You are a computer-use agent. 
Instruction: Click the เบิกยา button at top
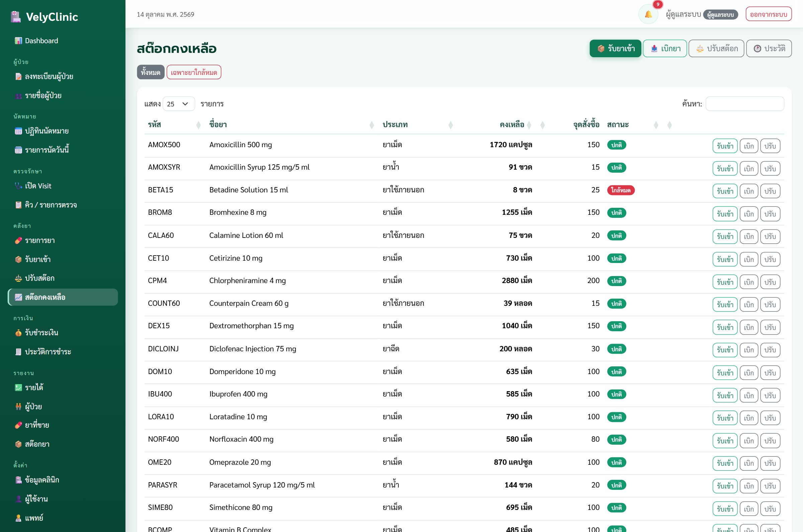point(664,49)
